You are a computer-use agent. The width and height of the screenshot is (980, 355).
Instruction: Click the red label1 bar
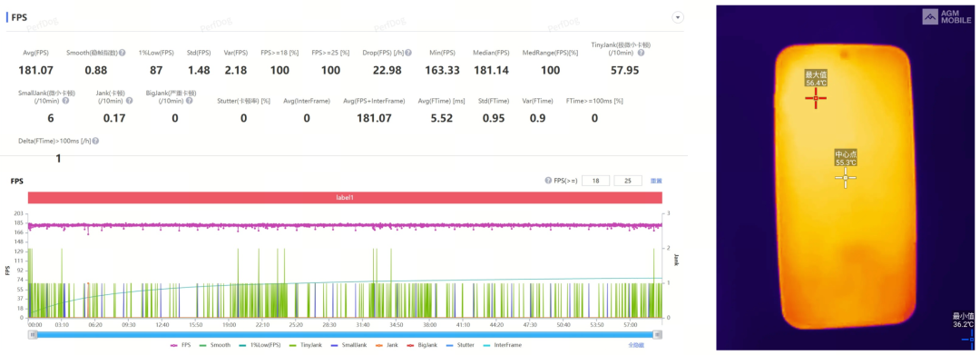click(345, 197)
